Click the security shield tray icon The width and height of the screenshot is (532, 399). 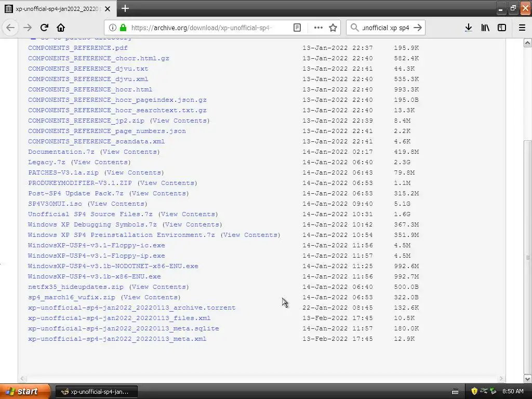474,391
